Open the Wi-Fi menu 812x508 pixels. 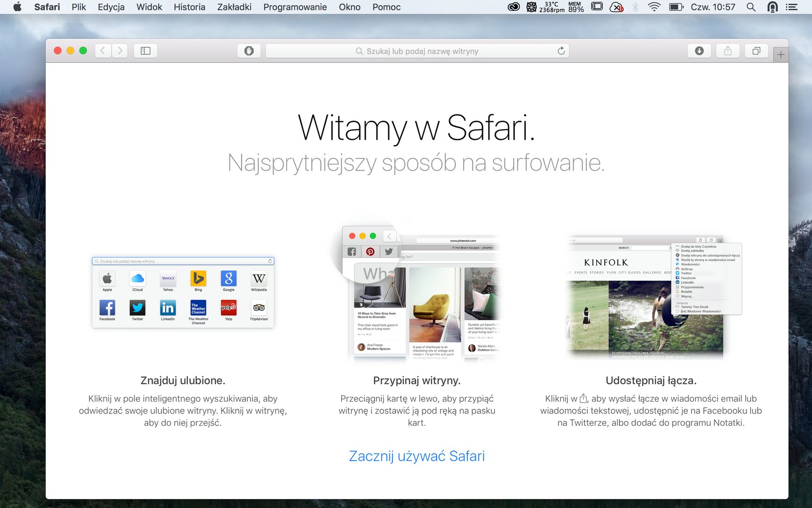pyautogui.click(x=654, y=7)
